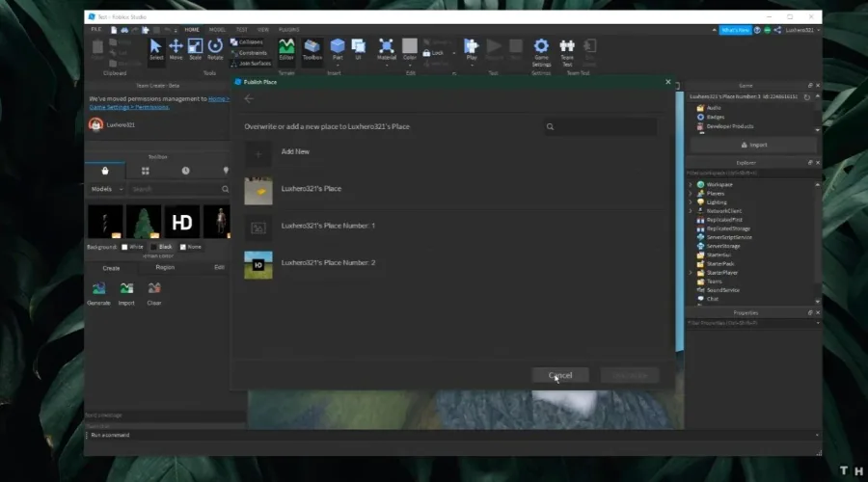The height and width of the screenshot is (482, 868).
Task: Expand the Players node in Explorer
Action: coord(691,194)
